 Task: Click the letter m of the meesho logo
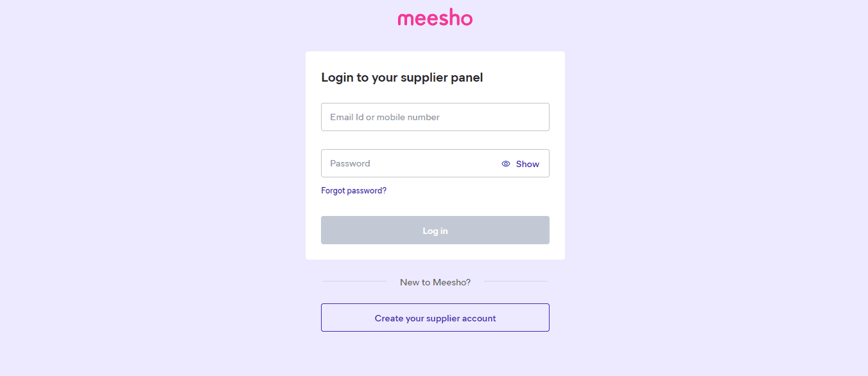click(406, 20)
